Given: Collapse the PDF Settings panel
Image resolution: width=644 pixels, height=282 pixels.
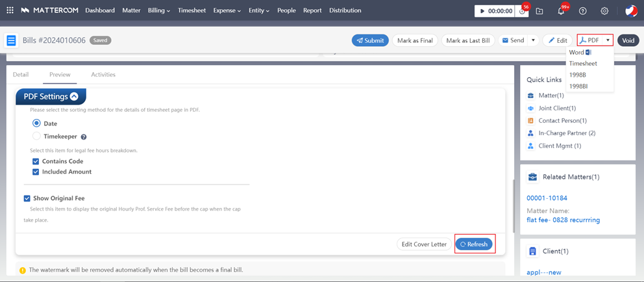Looking at the screenshot, I should (x=74, y=97).
